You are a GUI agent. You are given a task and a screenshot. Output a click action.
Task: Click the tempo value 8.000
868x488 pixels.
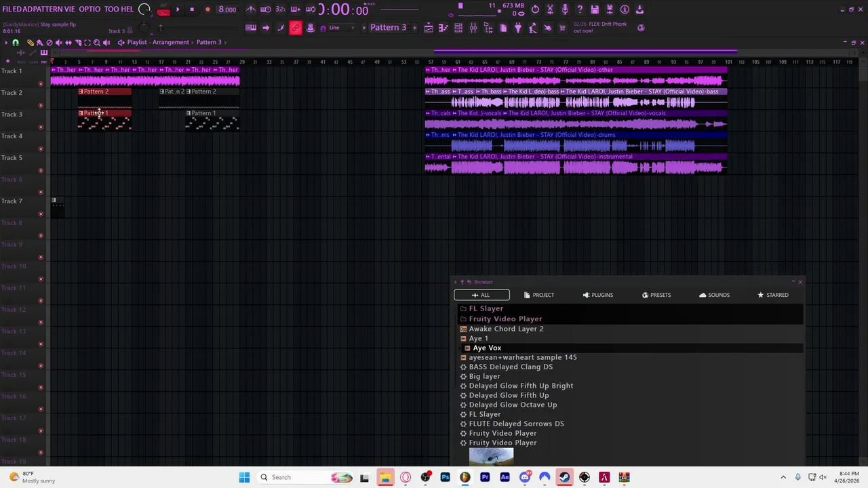point(227,10)
